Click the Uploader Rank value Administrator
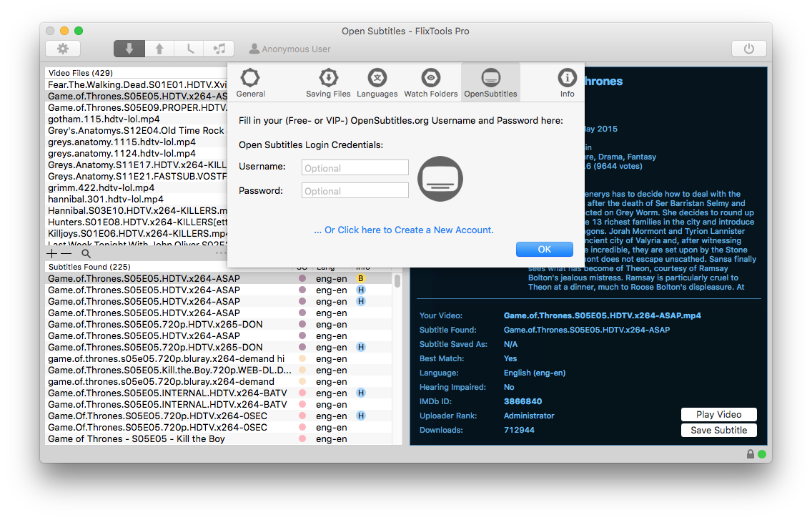This screenshot has height=520, width=812. click(529, 416)
